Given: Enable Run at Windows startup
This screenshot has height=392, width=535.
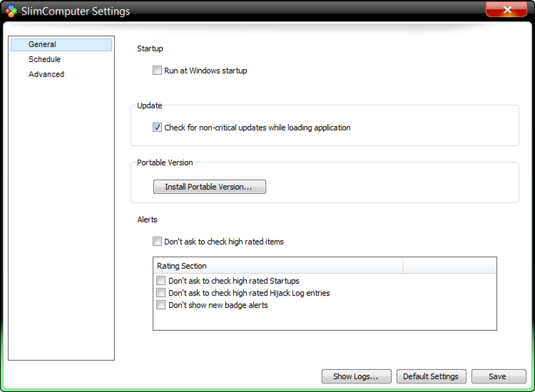Looking at the screenshot, I should point(157,71).
